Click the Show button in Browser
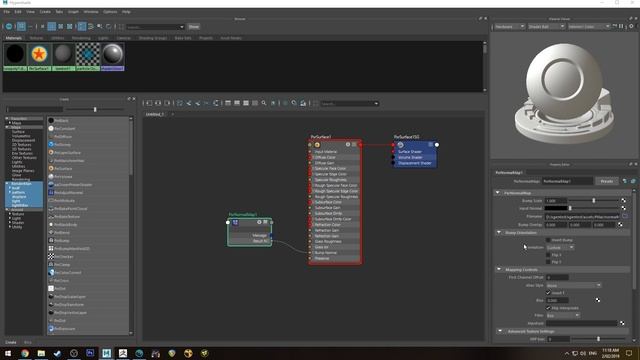Viewport: 640px width, 360px height. (194, 27)
